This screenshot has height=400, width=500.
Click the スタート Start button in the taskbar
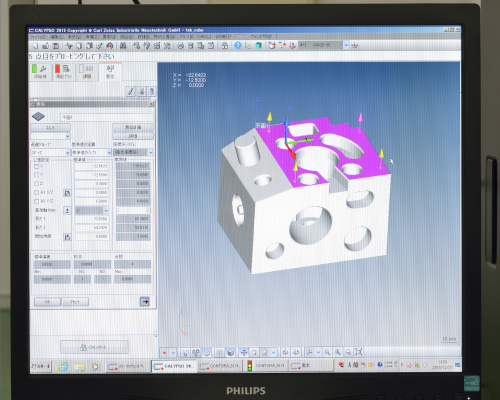pos(41,366)
